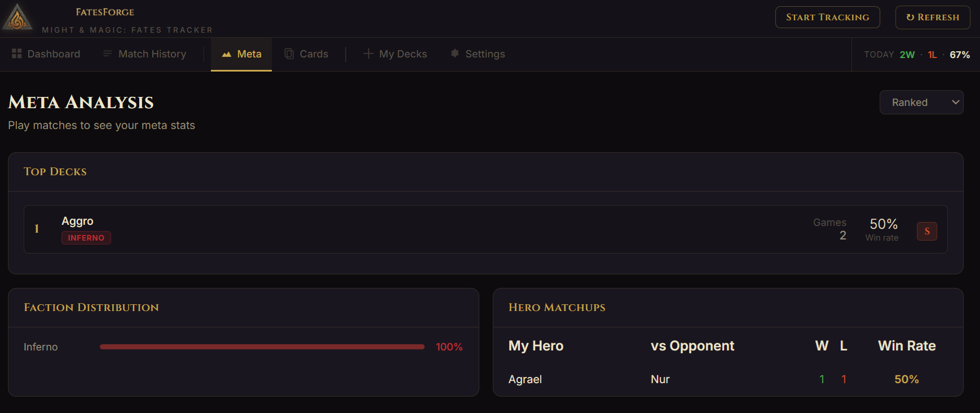Click the Refresh button
980x413 pixels.
click(x=933, y=17)
